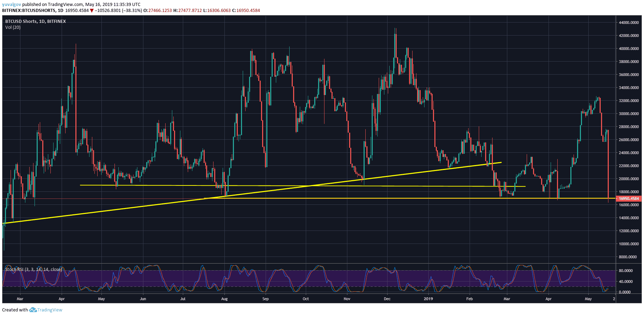Click the 2019 year label on time axis
Viewport: 644px width, 316px height.
(428, 299)
